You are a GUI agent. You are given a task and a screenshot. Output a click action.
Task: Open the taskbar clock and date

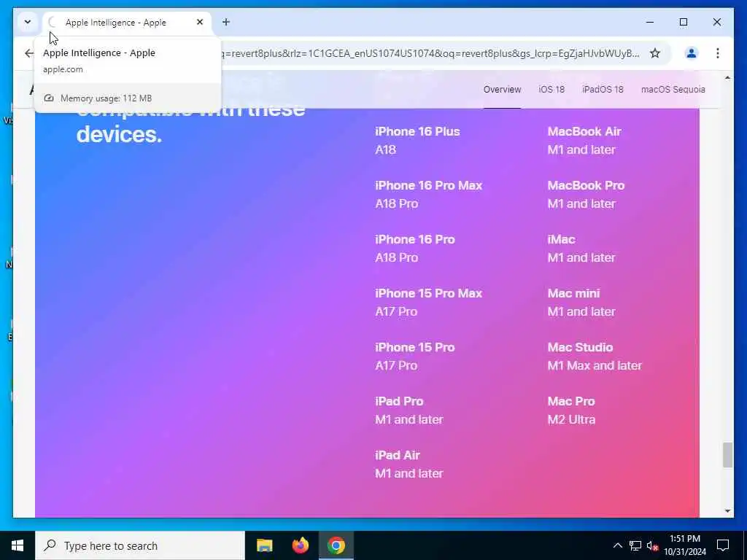click(x=685, y=545)
